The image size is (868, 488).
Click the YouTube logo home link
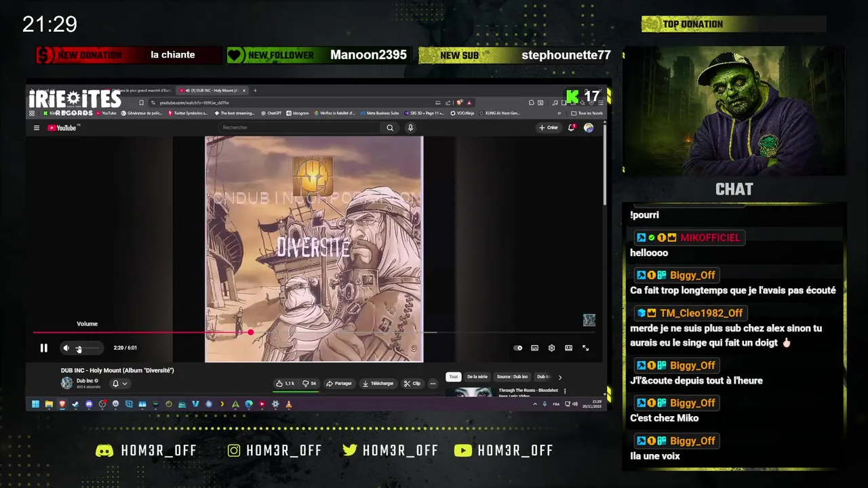(x=62, y=127)
